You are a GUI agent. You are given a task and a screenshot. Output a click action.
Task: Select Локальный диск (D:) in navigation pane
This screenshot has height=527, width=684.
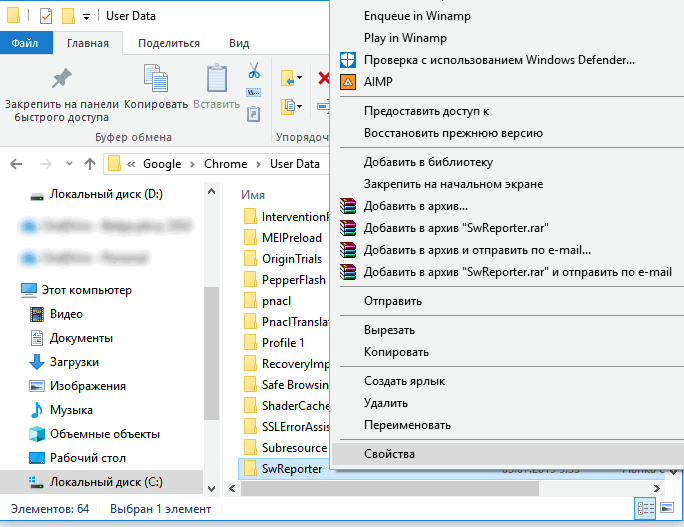pos(106,194)
